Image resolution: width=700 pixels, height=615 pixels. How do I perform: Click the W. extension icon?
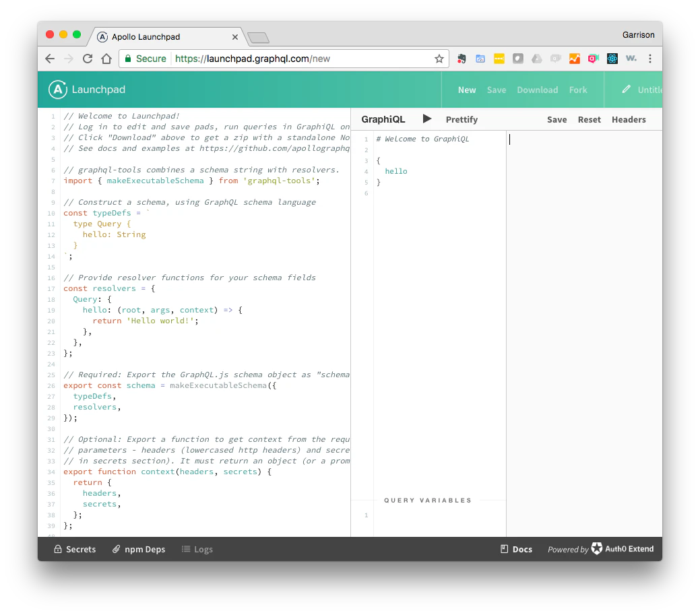(631, 58)
